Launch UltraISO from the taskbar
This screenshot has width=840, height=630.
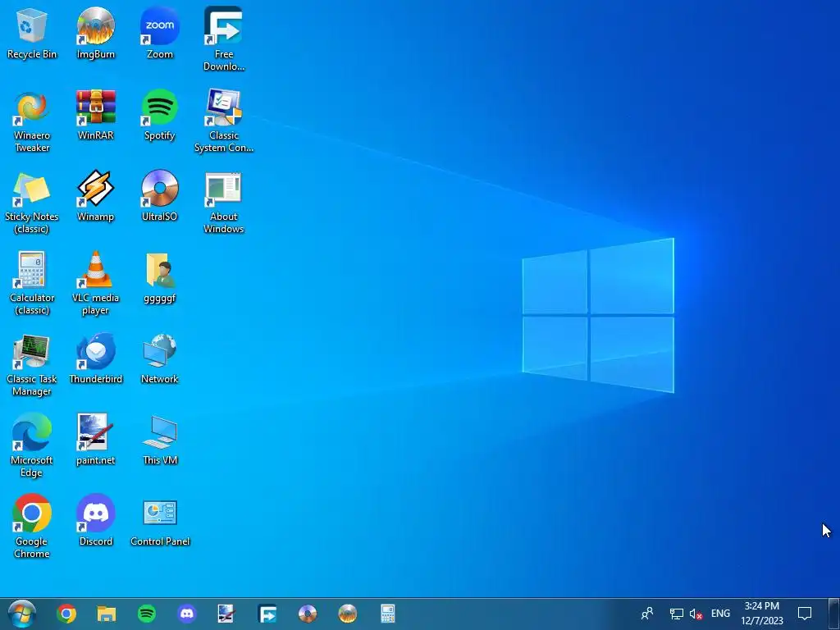pyautogui.click(x=308, y=614)
